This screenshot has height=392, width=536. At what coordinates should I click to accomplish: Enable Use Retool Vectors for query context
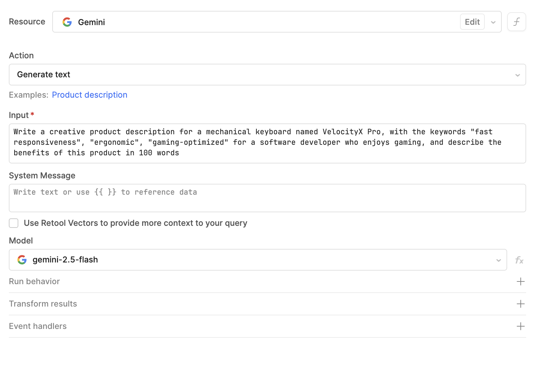coord(14,223)
